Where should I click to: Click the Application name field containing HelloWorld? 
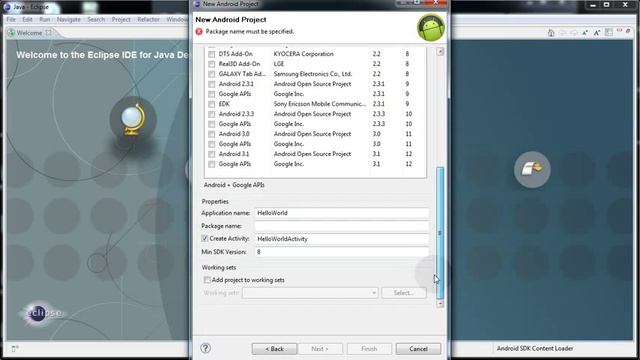(x=342, y=213)
